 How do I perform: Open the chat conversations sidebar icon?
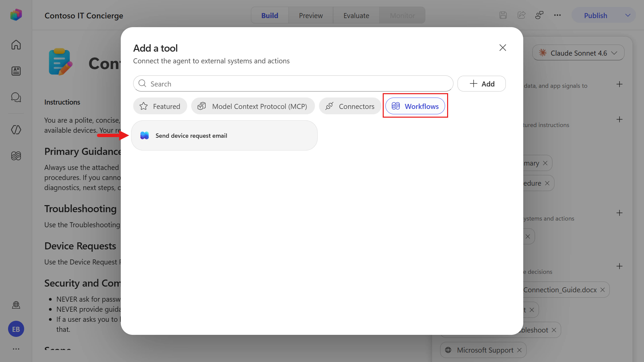coord(16,97)
